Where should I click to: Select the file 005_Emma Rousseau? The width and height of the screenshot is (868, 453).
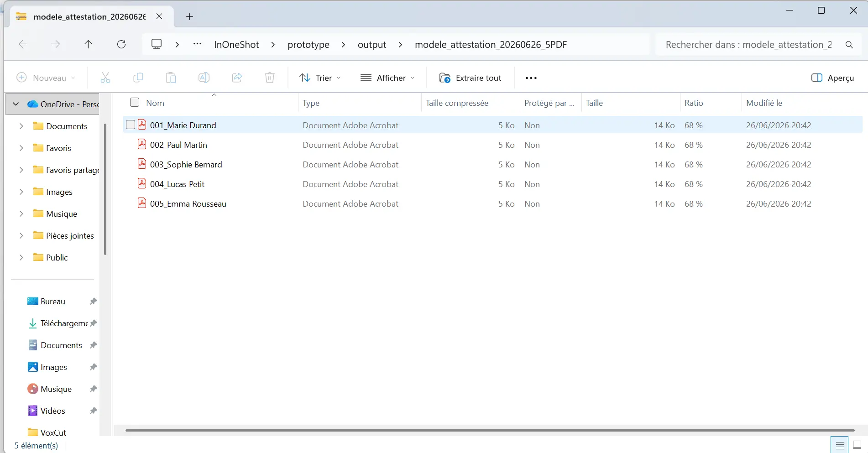point(188,204)
